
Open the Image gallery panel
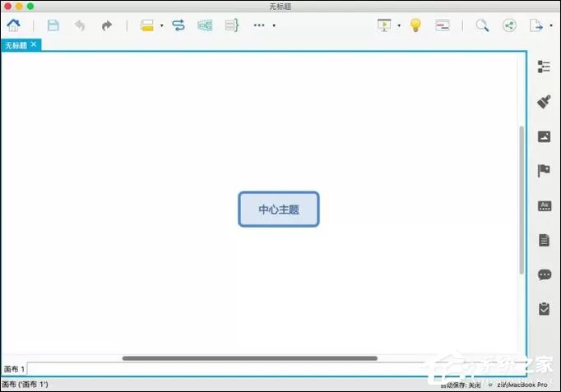tap(545, 136)
